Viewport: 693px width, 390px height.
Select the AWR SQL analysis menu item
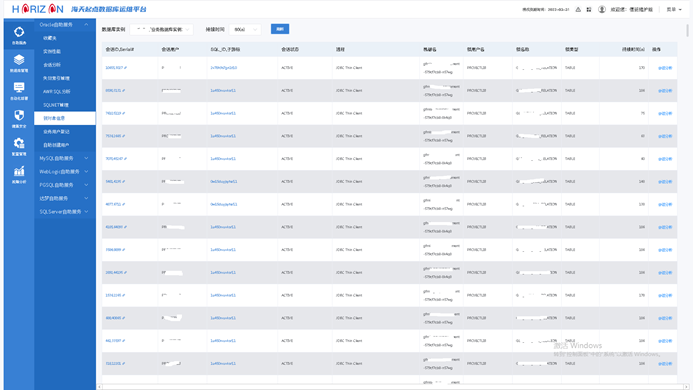56,92
